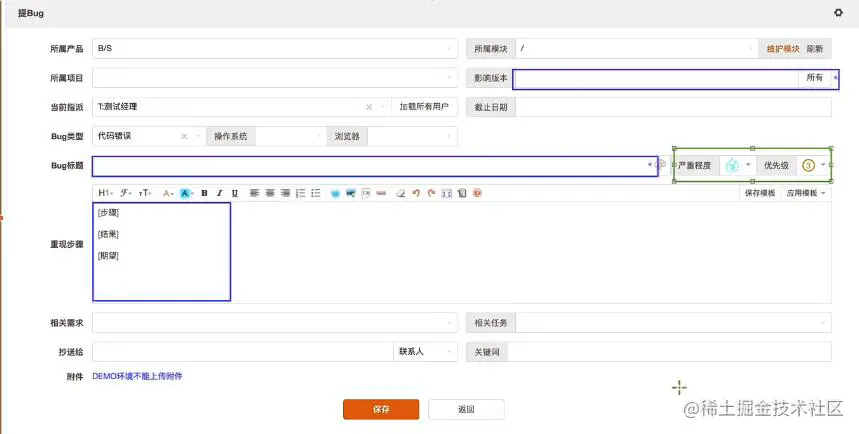The image size is (859, 434).
Task: Open the 应用模板 template menu
Action: [805, 193]
